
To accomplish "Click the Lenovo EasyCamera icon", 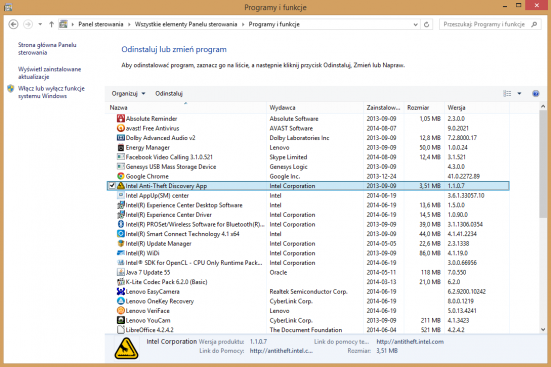I will point(121,291).
